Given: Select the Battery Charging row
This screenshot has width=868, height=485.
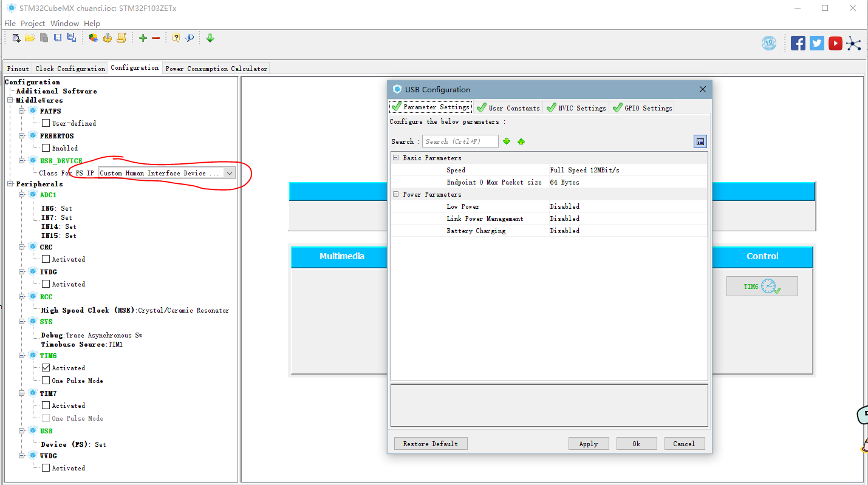Looking at the screenshot, I should pyautogui.click(x=549, y=231).
